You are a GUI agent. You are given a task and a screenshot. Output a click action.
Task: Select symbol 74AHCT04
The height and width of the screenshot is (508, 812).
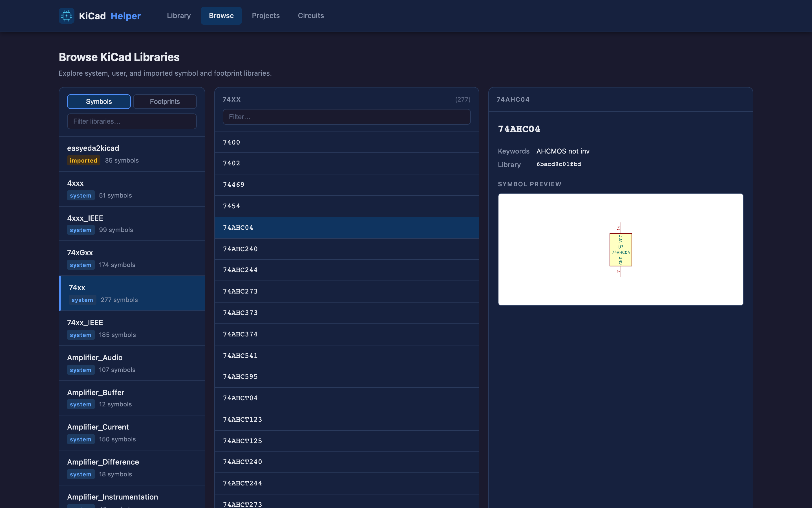pos(347,398)
